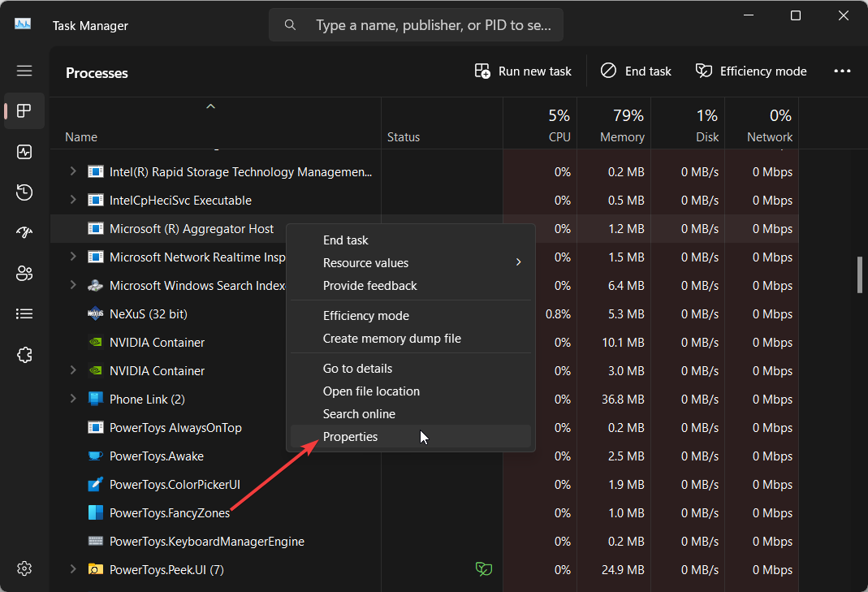Open the Processes page icon in sidebar

24,110
